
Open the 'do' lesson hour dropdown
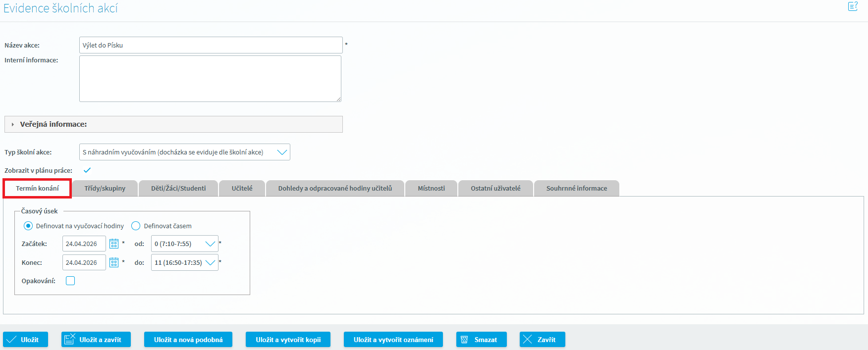(184, 262)
